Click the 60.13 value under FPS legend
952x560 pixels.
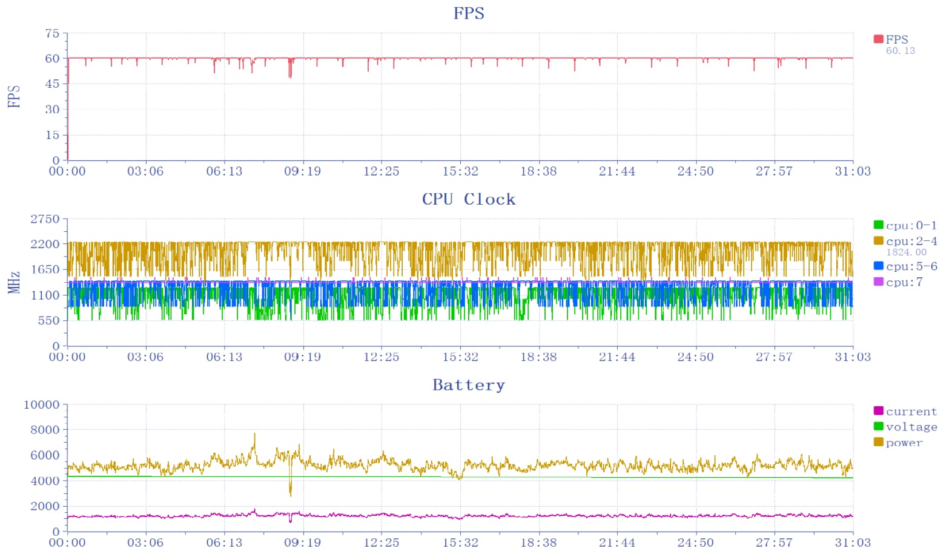(900, 51)
